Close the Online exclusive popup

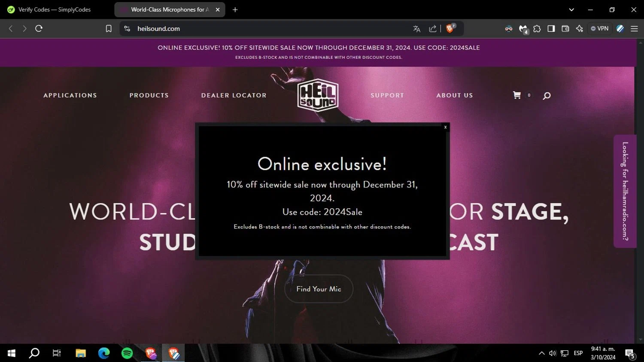pos(445,127)
